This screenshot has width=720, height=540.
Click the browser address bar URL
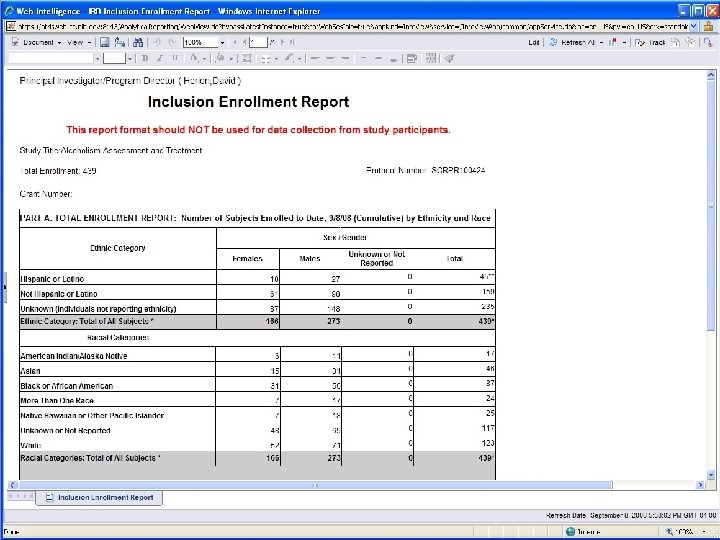[353, 27]
